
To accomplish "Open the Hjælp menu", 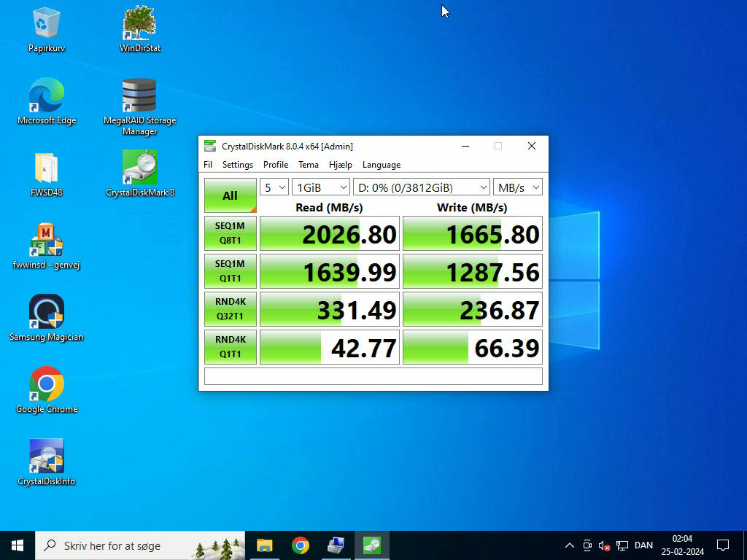I will (341, 165).
